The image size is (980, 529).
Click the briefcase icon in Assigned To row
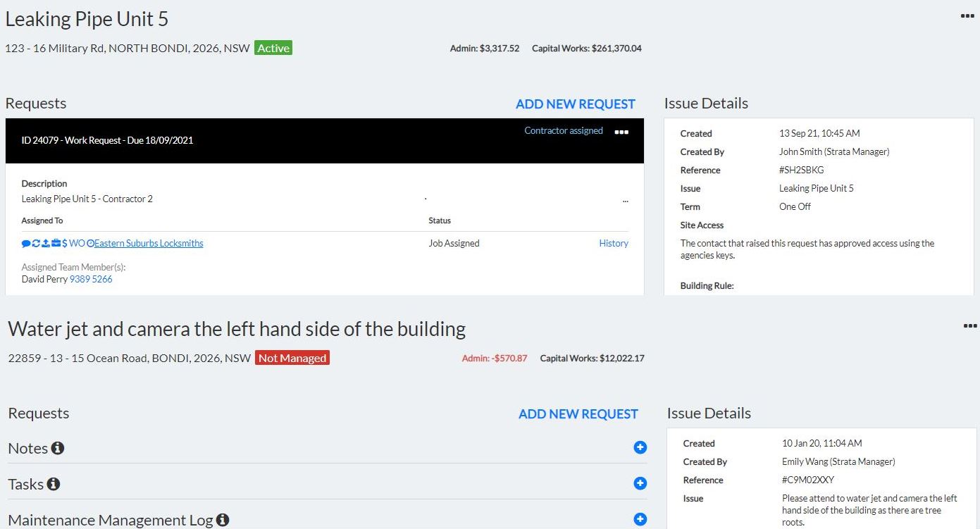pyautogui.click(x=56, y=243)
